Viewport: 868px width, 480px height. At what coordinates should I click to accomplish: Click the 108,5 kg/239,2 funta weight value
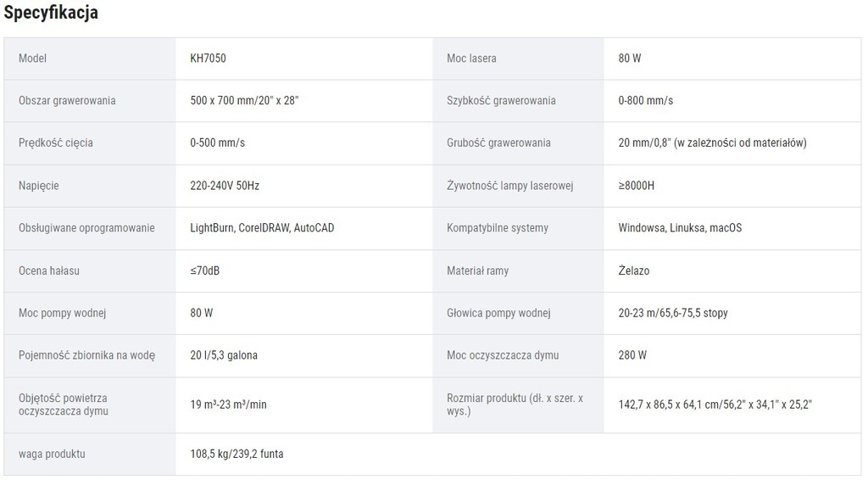point(236,454)
